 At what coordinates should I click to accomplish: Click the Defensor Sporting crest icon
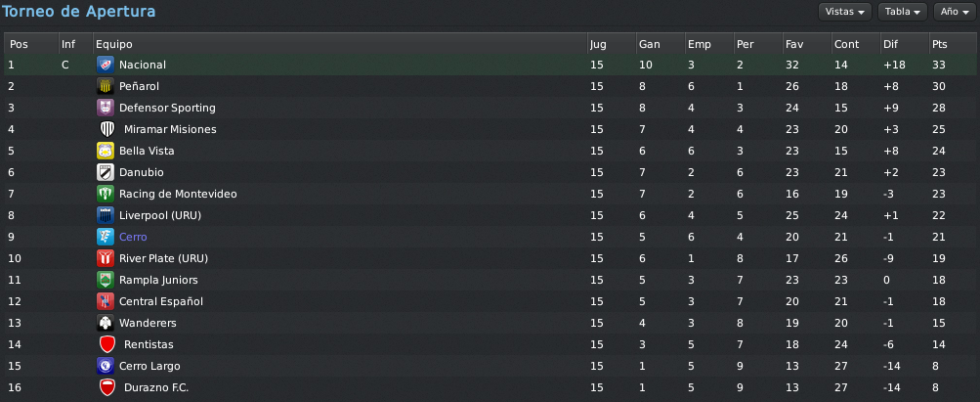coord(105,108)
